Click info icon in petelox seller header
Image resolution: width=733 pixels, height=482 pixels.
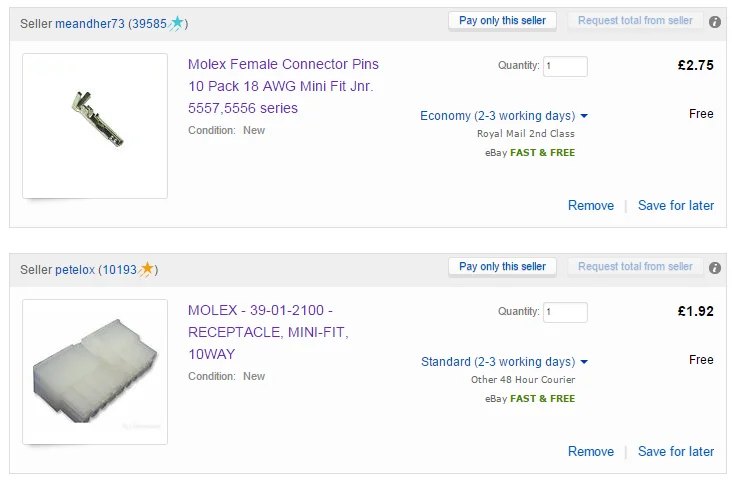coord(714,268)
